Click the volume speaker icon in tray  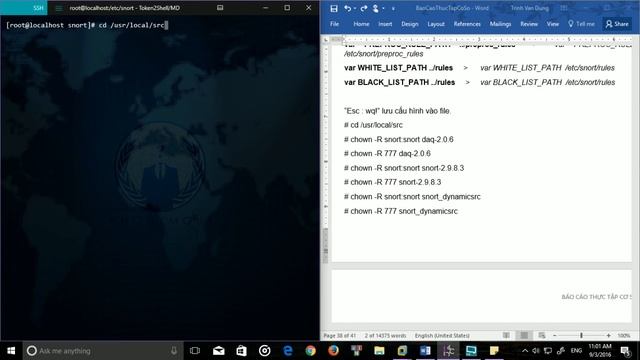pyautogui.click(x=536, y=351)
